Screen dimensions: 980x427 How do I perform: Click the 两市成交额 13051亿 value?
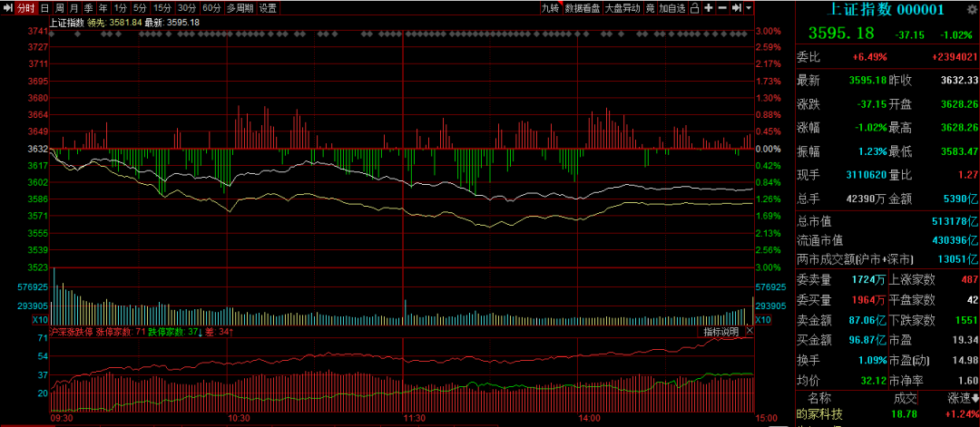click(x=957, y=258)
